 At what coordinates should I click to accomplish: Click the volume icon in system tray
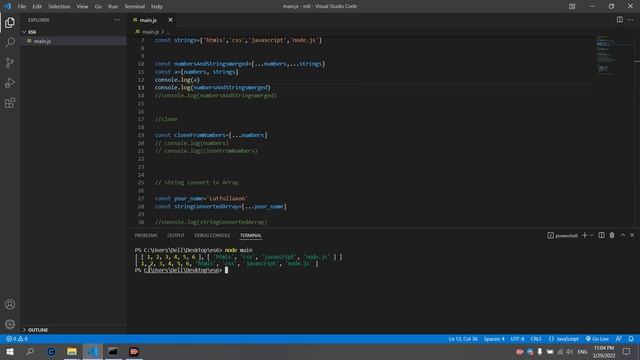[570, 352]
